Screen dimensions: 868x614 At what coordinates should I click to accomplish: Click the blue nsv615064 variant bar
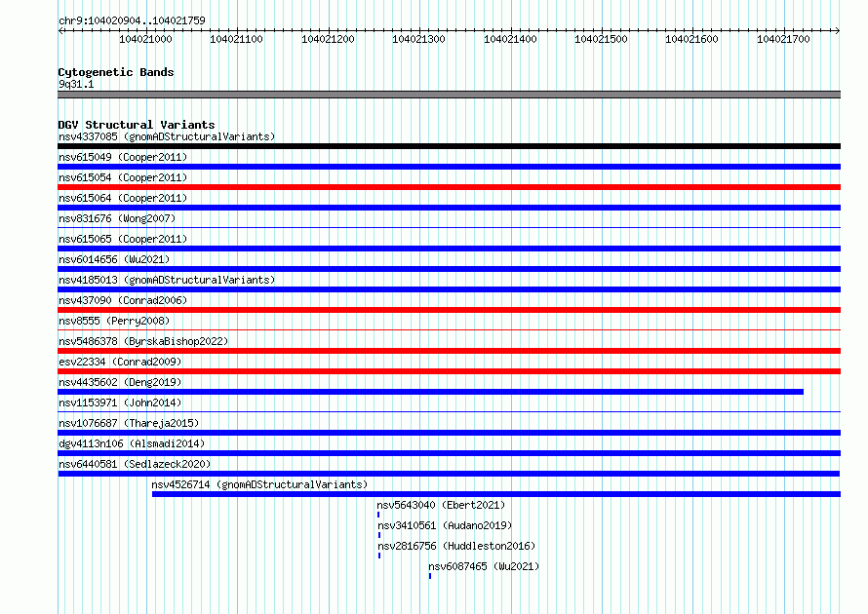click(x=449, y=208)
